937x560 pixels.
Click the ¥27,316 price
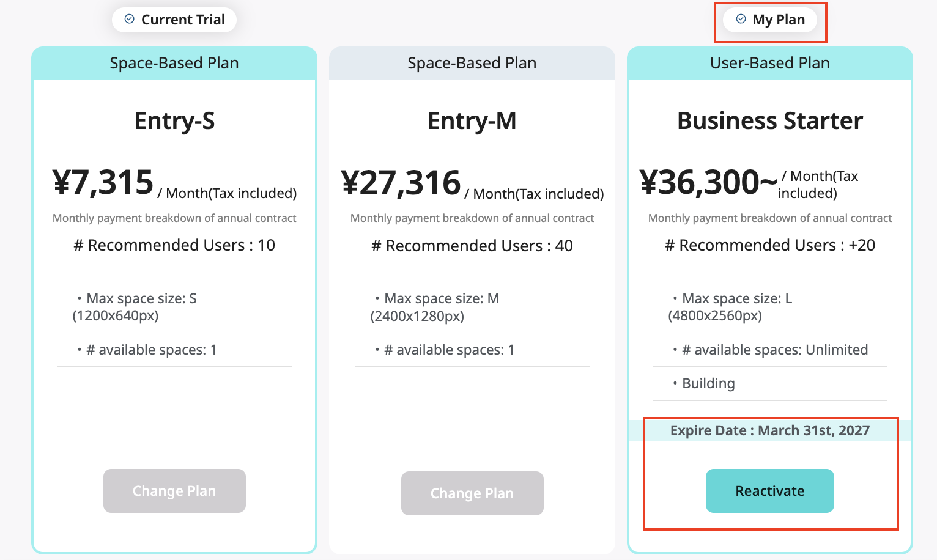pos(401,183)
